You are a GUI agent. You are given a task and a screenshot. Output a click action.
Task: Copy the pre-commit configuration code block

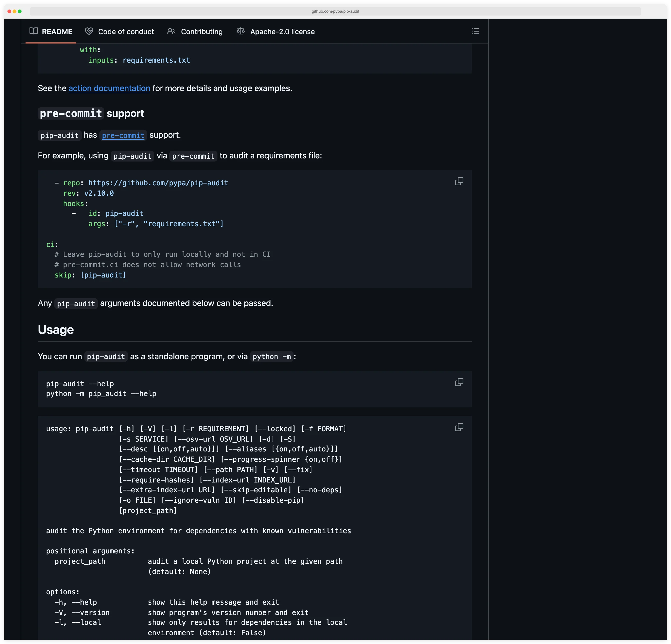(459, 181)
